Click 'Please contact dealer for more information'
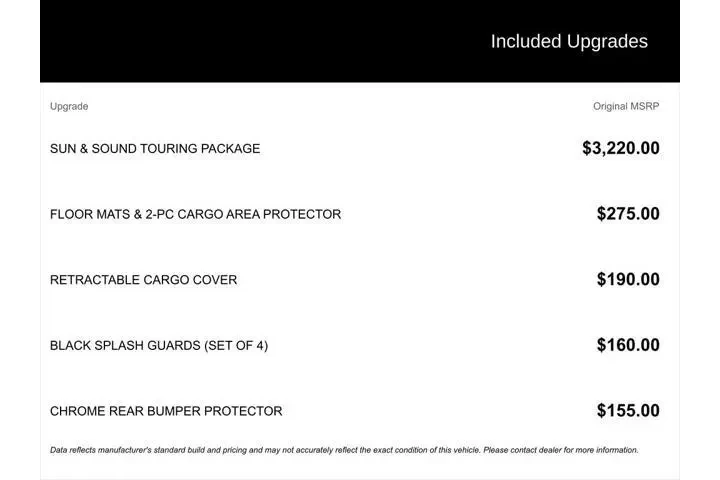Viewport: 720px width, 480px height. pos(560,450)
